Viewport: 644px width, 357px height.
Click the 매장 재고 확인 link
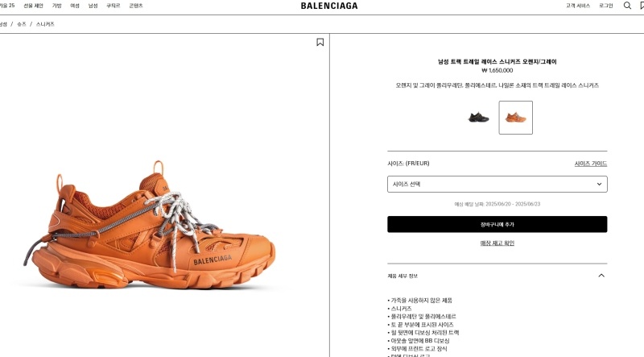(x=497, y=243)
